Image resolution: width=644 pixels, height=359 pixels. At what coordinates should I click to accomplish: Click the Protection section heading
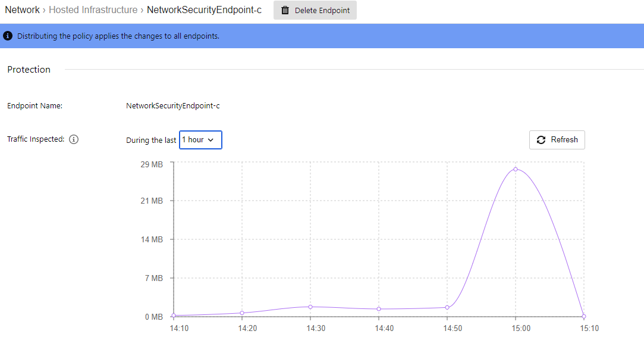(x=29, y=70)
